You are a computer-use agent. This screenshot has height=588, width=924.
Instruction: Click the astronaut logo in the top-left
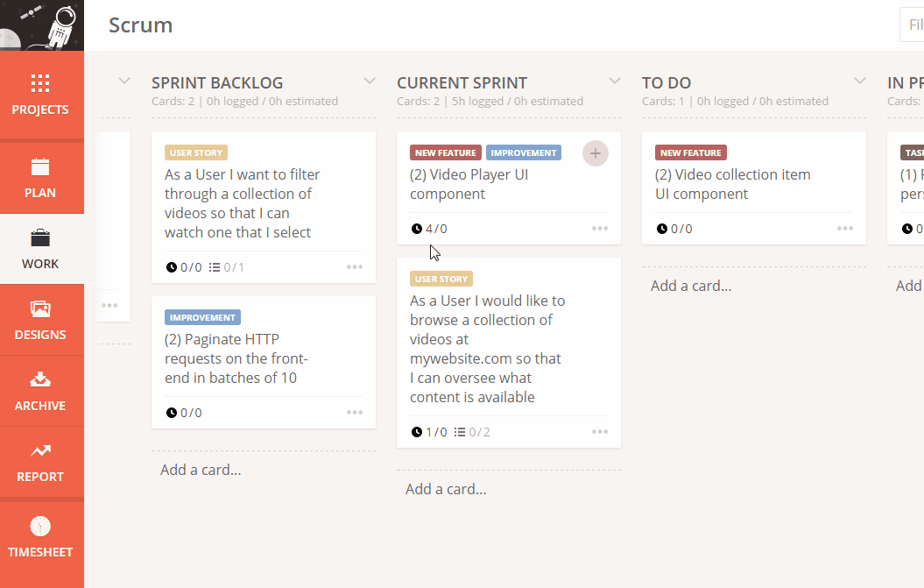pos(42,25)
